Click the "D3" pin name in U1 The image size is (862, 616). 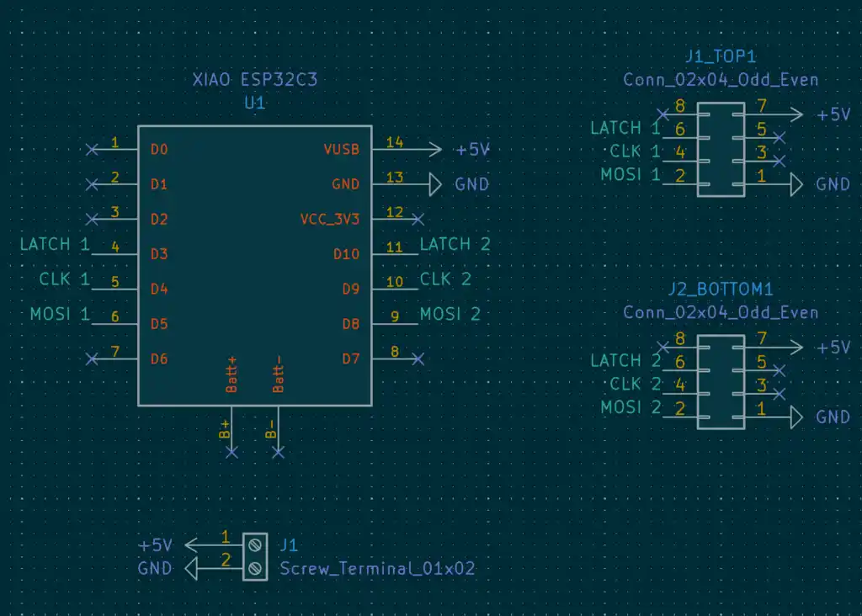159,254
